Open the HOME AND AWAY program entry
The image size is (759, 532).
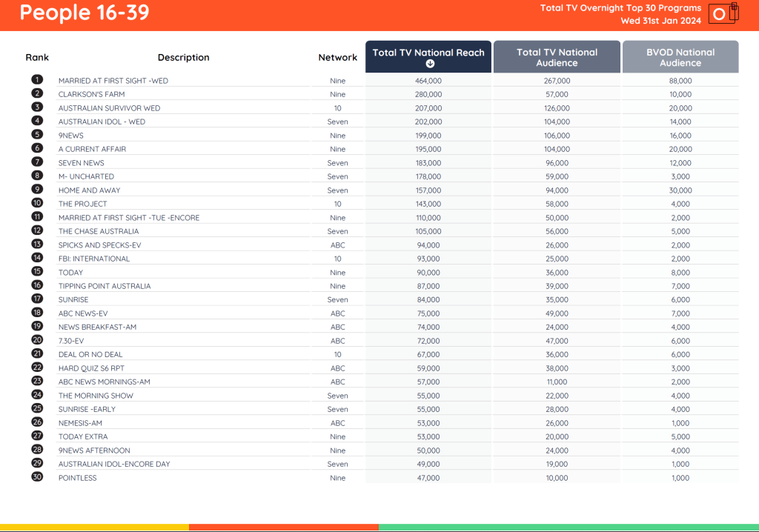[x=89, y=190]
